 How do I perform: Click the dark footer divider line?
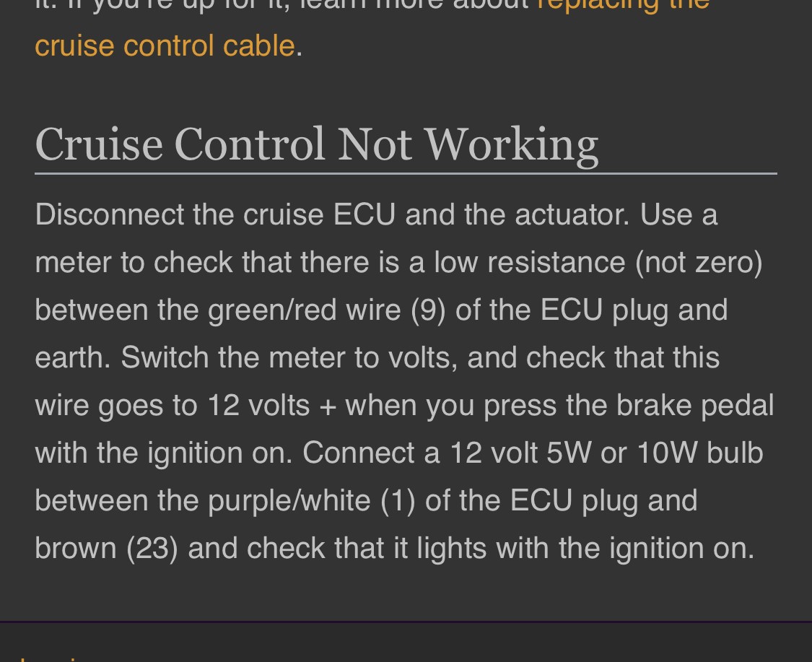(x=406, y=621)
